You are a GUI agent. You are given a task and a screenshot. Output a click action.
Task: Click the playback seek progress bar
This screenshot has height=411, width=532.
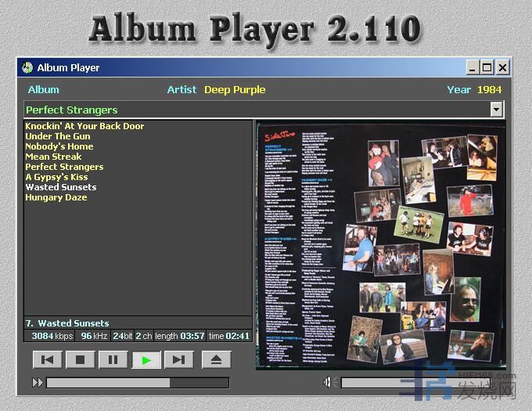(137, 383)
